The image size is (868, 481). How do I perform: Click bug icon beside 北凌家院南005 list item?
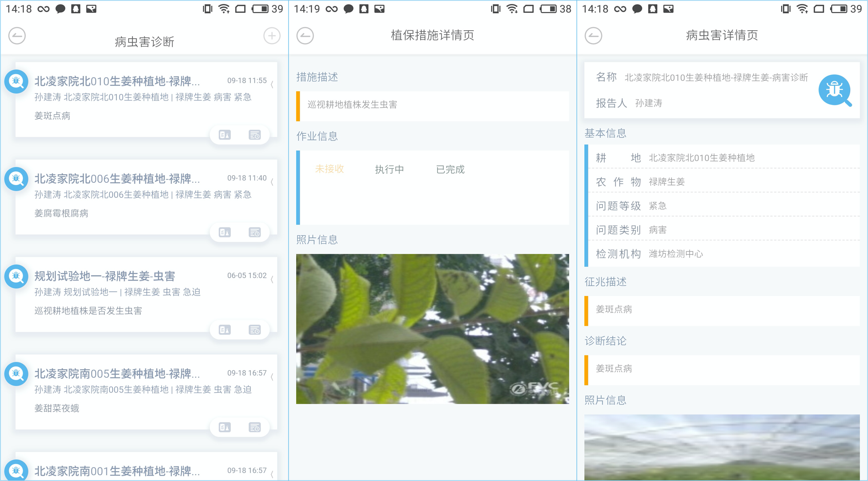tap(16, 373)
